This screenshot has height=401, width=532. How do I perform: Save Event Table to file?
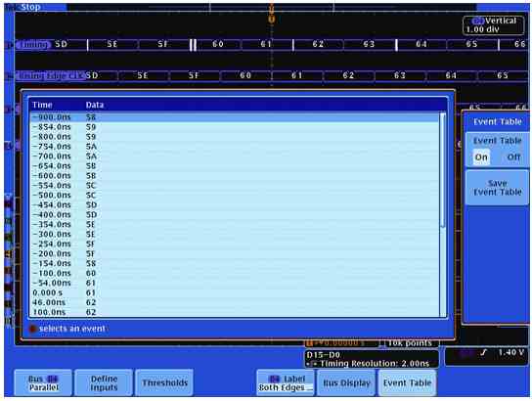(497, 188)
